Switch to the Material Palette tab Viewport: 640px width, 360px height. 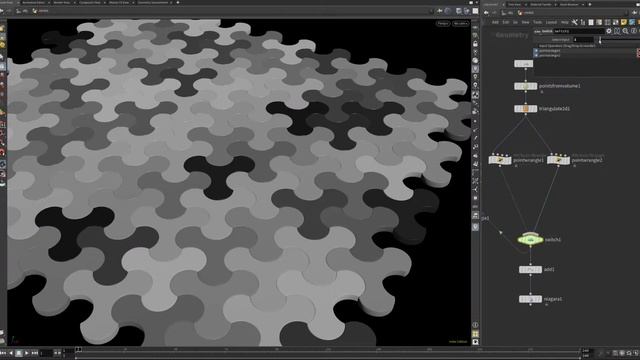pos(540,4)
